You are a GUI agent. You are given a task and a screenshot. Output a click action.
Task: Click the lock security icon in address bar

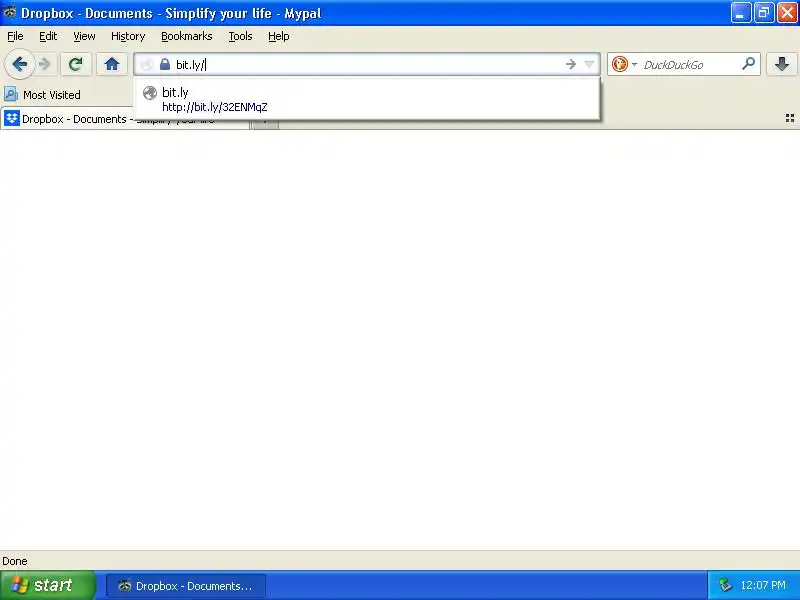click(164, 64)
